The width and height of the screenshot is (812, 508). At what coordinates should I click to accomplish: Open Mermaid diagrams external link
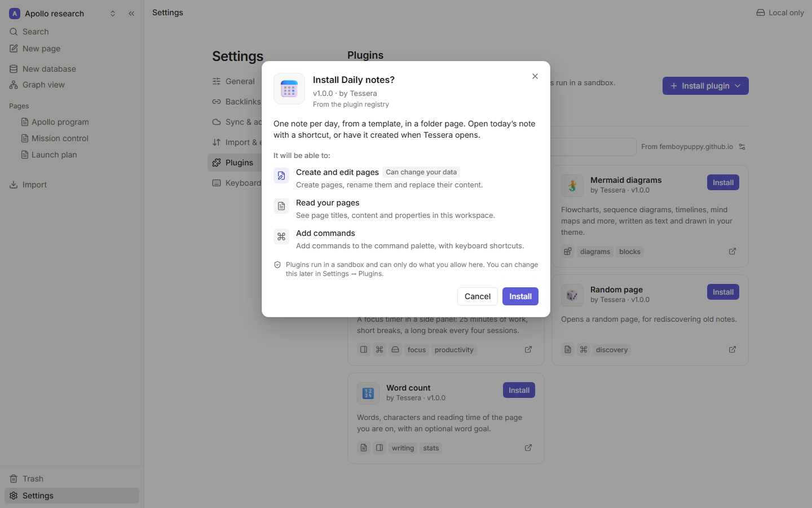point(732,251)
